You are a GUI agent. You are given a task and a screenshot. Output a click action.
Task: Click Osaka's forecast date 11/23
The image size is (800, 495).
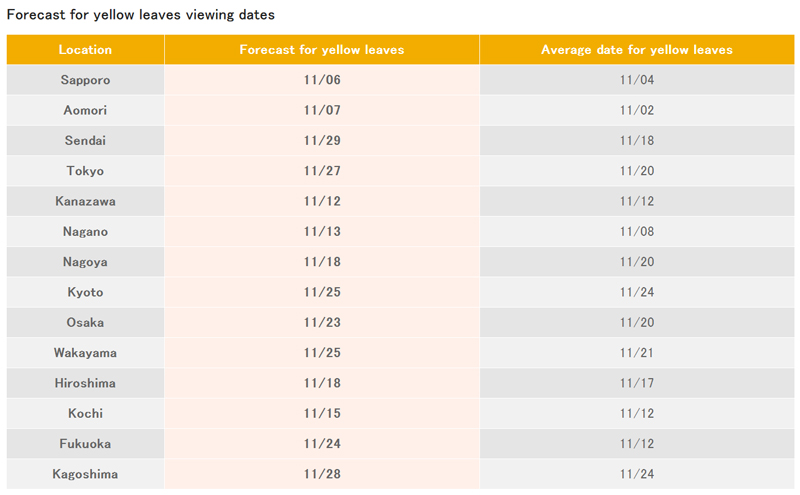click(x=322, y=323)
